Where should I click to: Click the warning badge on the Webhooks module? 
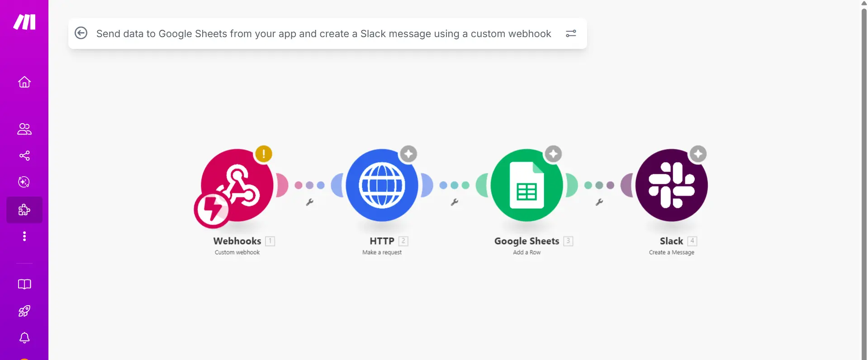pos(264,154)
